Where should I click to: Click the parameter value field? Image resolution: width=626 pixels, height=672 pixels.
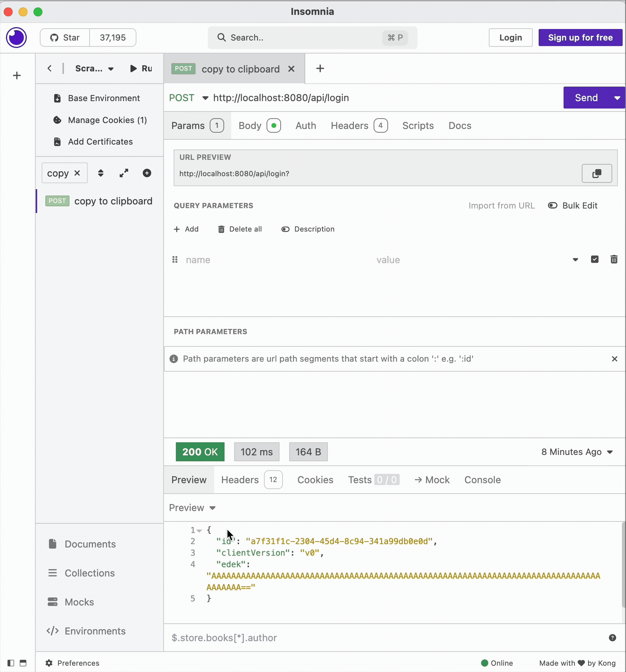point(470,260)
